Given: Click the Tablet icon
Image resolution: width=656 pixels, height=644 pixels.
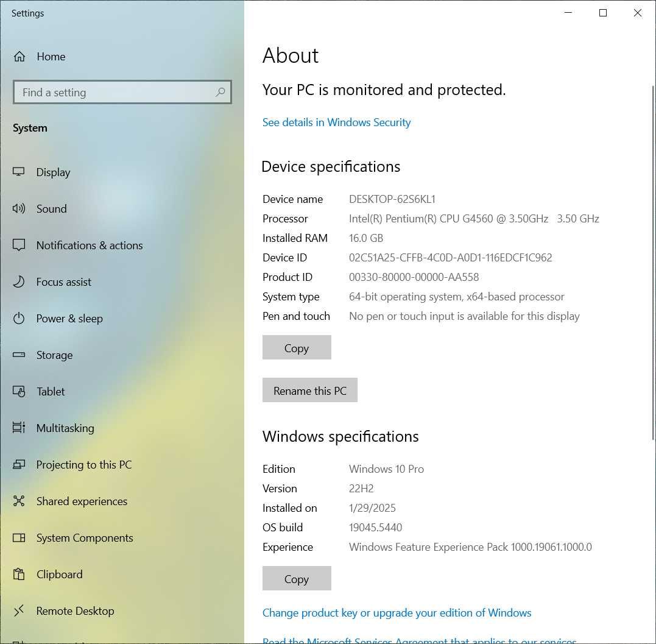Looking at the screenshot, I should 19,391.
